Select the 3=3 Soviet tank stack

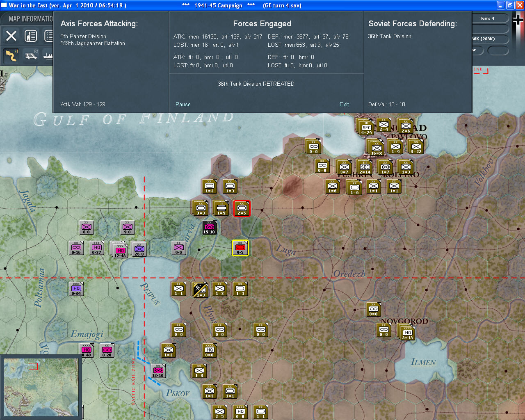tap(200, 208)
